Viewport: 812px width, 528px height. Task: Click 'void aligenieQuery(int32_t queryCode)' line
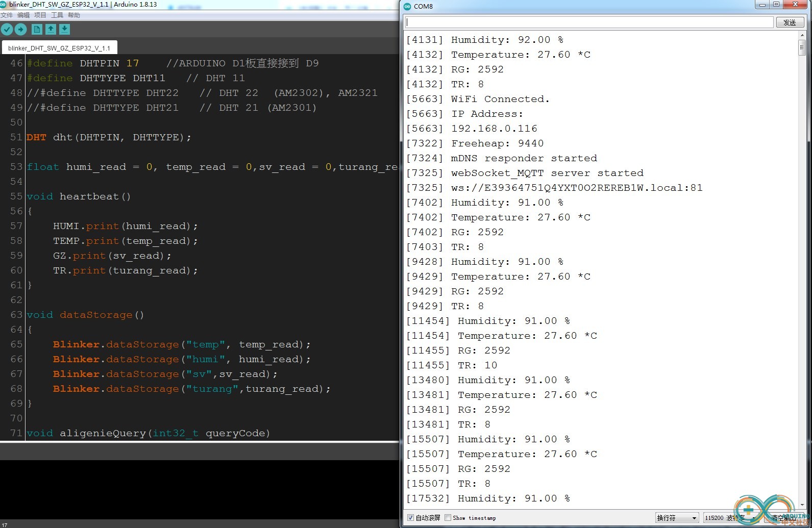tap(148, 433)
